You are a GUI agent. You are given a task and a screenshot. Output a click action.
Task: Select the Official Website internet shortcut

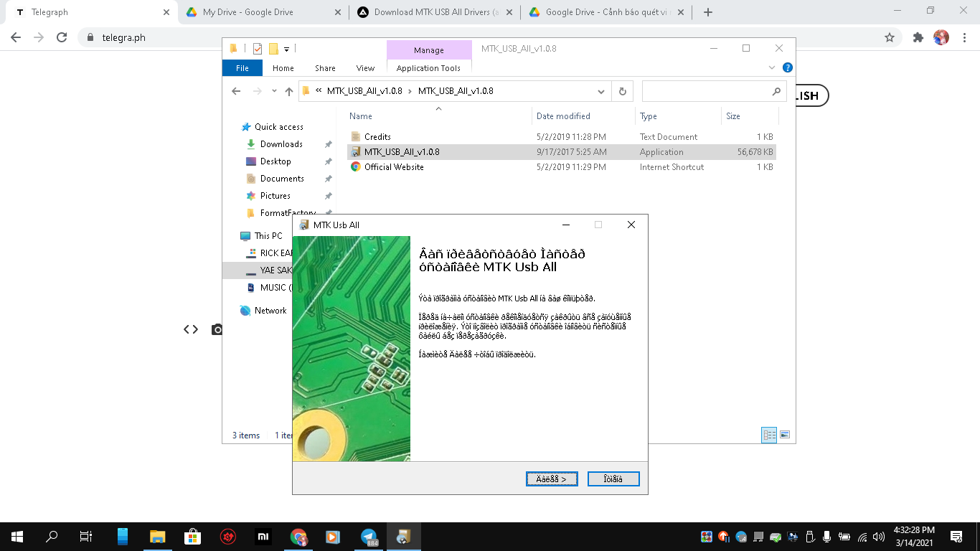[x=562, y=166]
